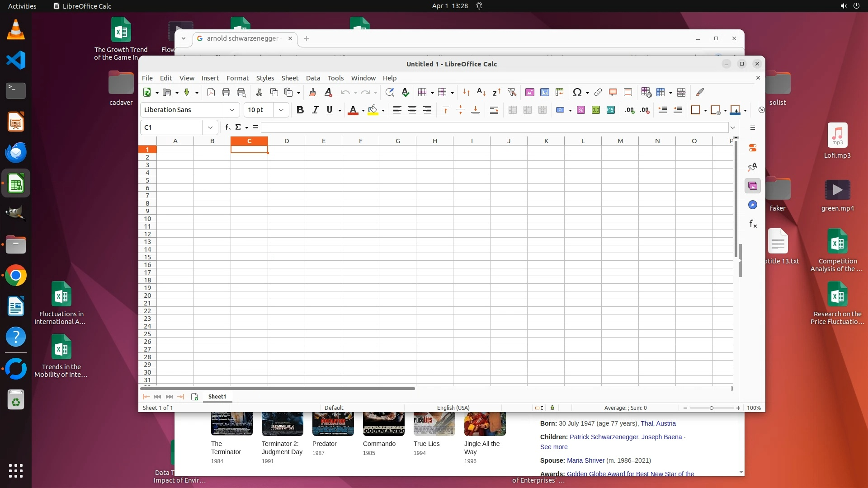Click the AutoFilter toolbar icon

pyautogui.click(x=512, y=92)
